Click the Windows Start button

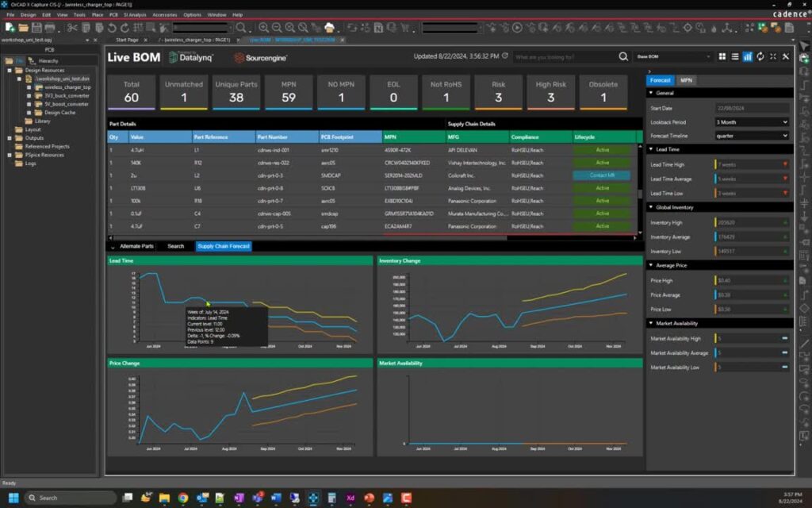point(14,498)
